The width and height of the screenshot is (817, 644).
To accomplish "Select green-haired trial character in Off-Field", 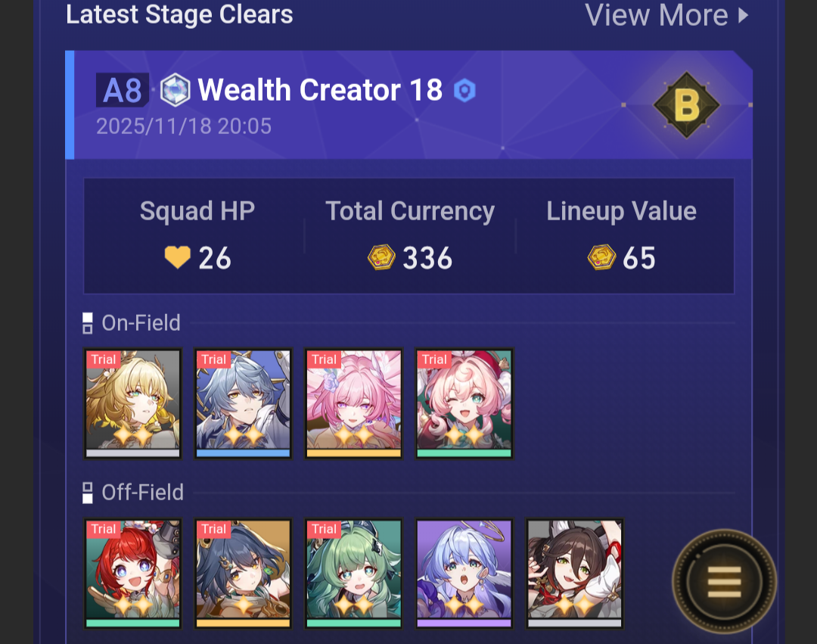I will point(354,573).
